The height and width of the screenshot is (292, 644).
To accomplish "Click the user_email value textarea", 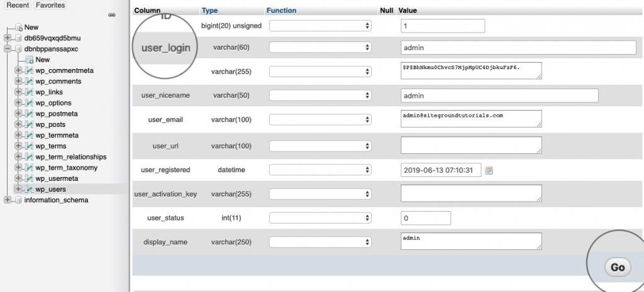I will click(471, 119).
